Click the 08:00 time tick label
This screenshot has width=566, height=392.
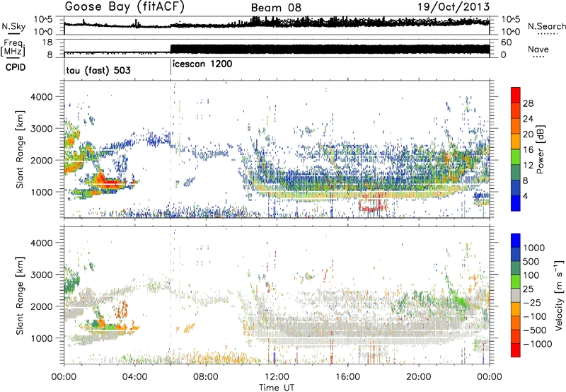click(205, 377)
